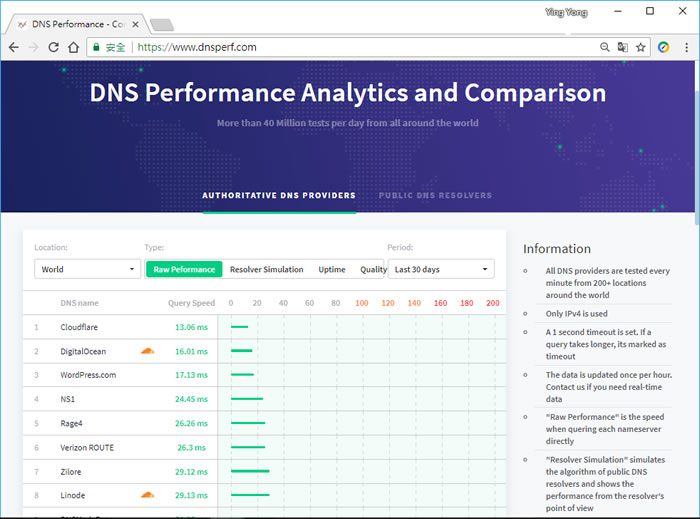Click the Ying Yang profile name button
The height and width of the screenshot is (519, 700).
tap(566, 12)
